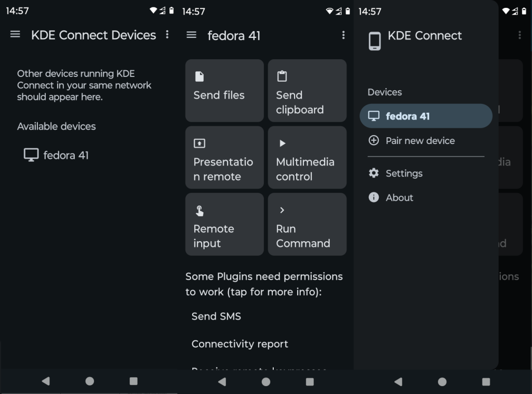Screen dimensions: 532x394
Task: Tap the Send clipboard tile
Action: click(x=307, y=90)
